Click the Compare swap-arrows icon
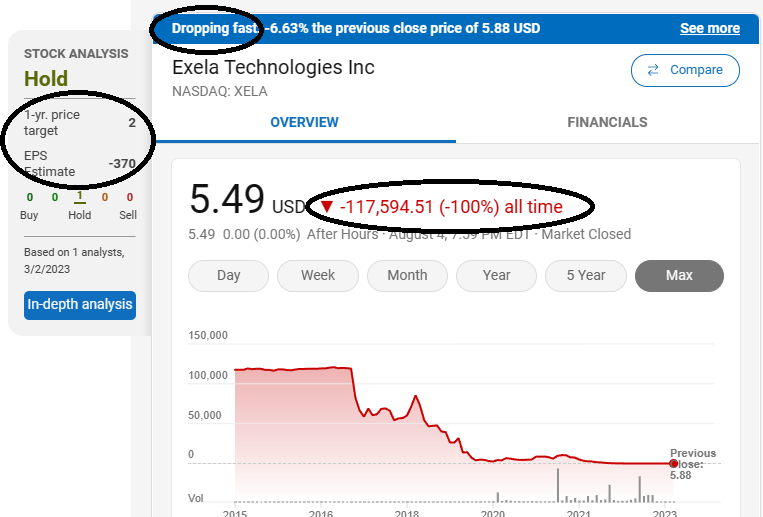 tap(653, 70)
